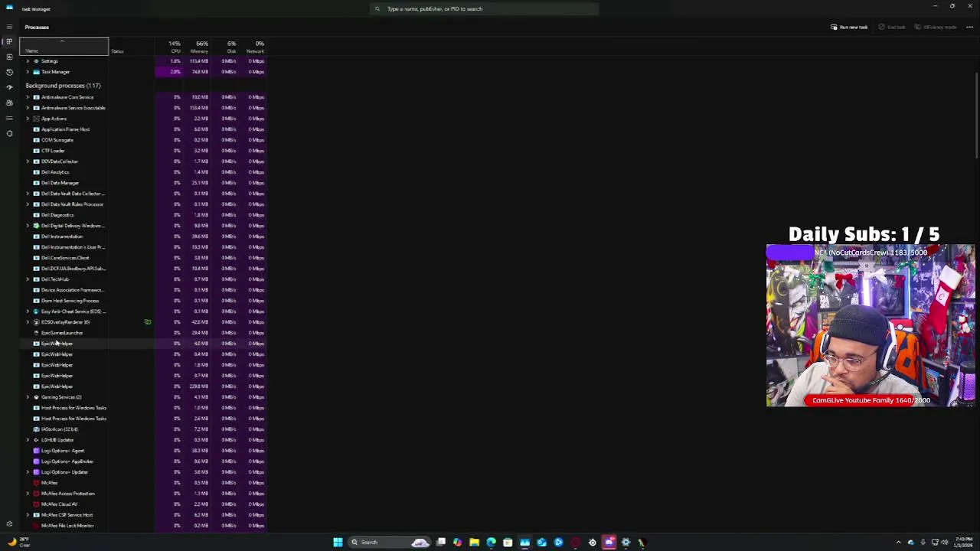Open the More options ellipsis in toolbar

click(969, 27)
